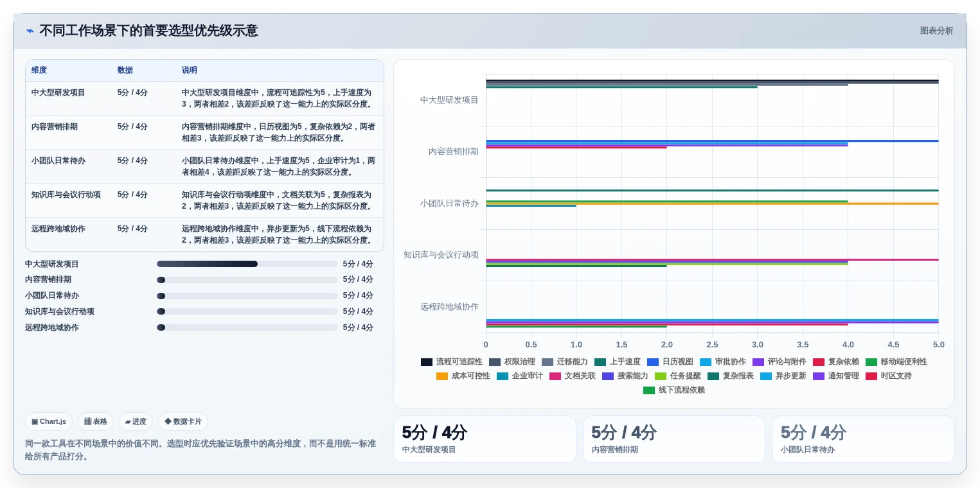Open the 中大型研发项目 data card

point(485,439)
